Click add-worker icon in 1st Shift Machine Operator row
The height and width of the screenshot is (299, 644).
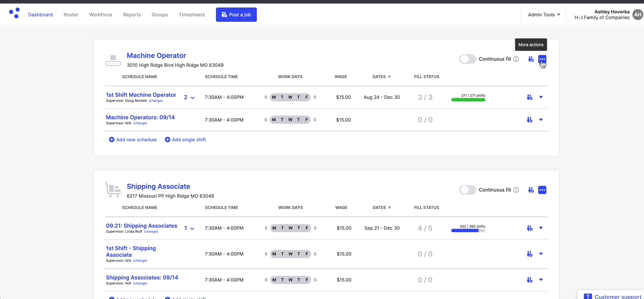point(530,97)
